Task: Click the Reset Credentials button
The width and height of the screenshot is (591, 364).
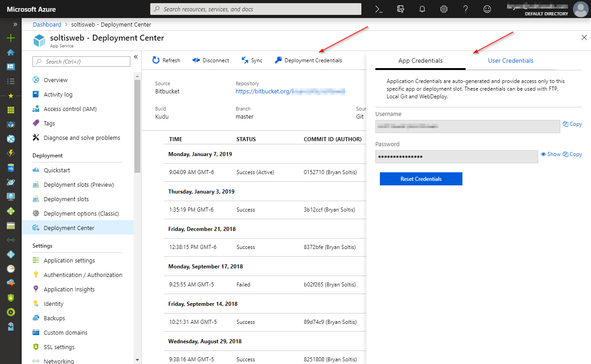Action: [420, 179]
